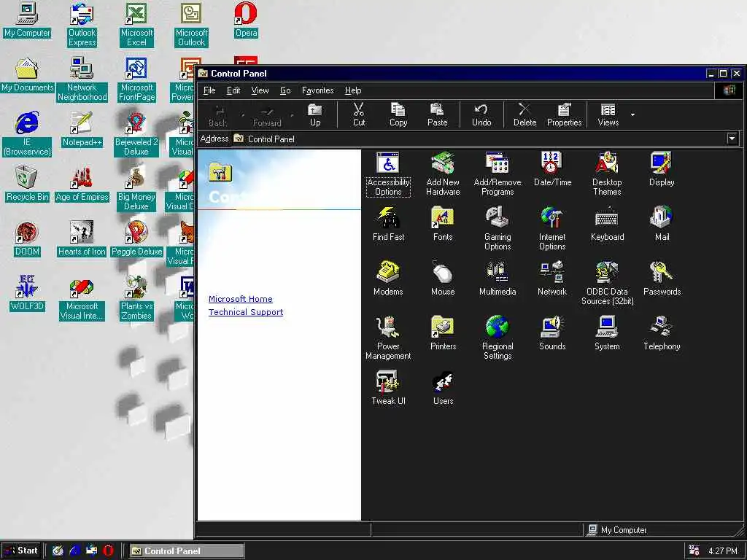This screenshot has height=560, width=747.
Task: Open the Date/Time settings icon
Action: pos(552,169)
